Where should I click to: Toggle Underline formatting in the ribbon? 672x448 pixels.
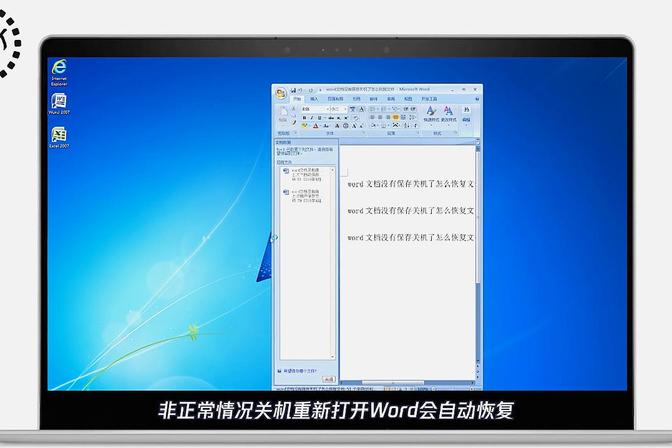tap(319, 118)
